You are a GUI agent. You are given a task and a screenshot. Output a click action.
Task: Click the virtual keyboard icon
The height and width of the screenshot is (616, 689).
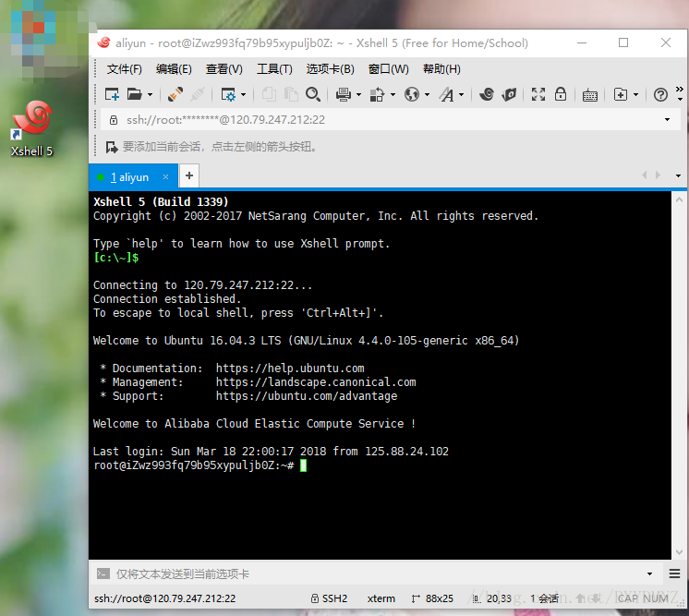pos(589,95)
